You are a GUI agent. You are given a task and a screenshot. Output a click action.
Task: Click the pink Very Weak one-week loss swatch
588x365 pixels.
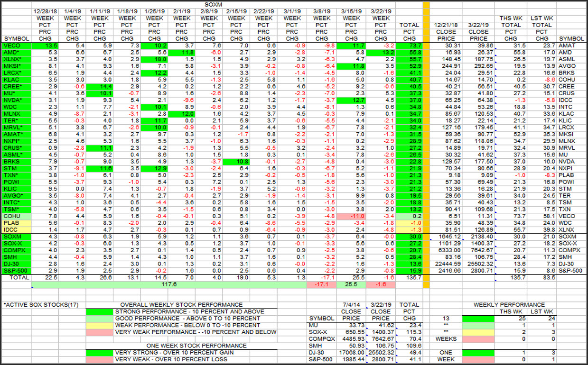(x=99, y=359)
